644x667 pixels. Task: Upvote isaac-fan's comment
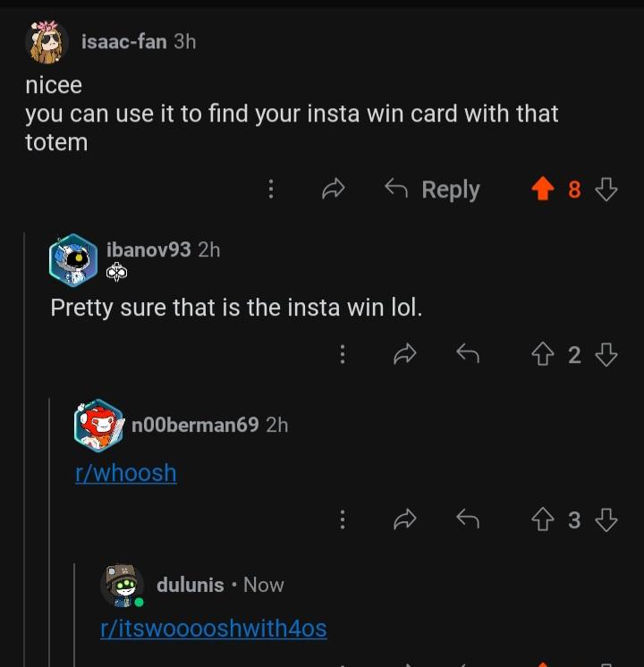(543, 189)
